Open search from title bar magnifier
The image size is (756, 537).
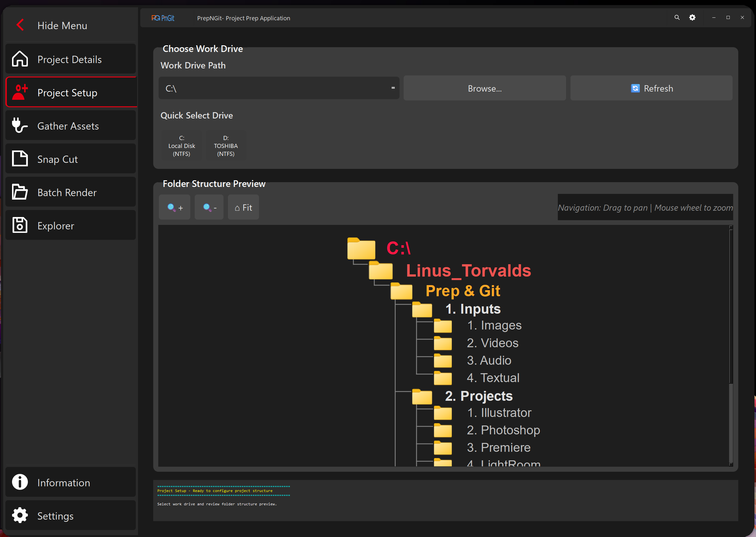[677, 18]
